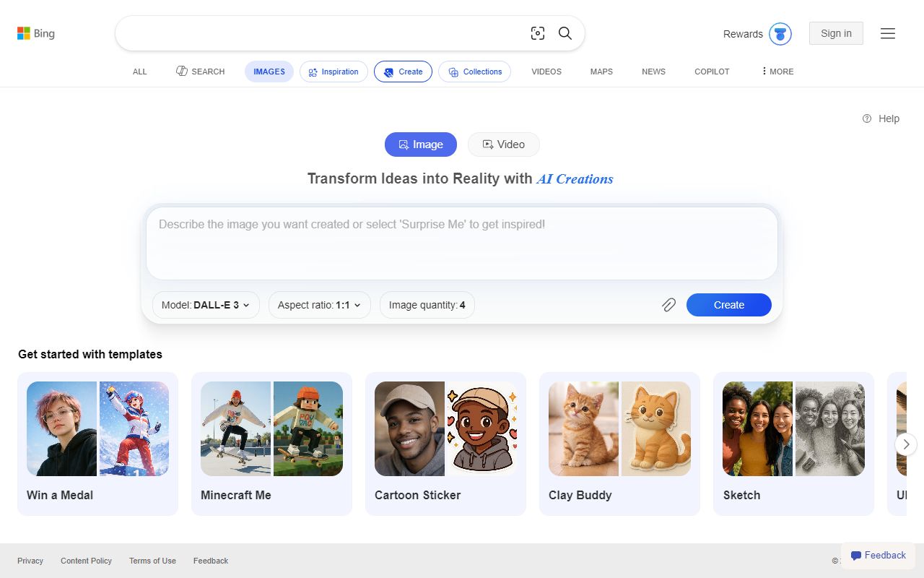Change the Aspect ratio setting
The width and height of the screenshot is (924, 578).
(319, 305)
